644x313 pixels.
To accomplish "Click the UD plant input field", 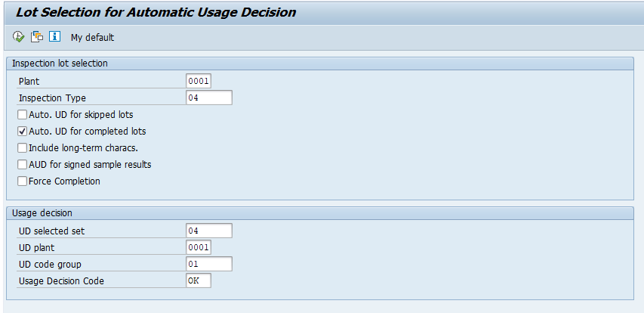I will [199, 248].
